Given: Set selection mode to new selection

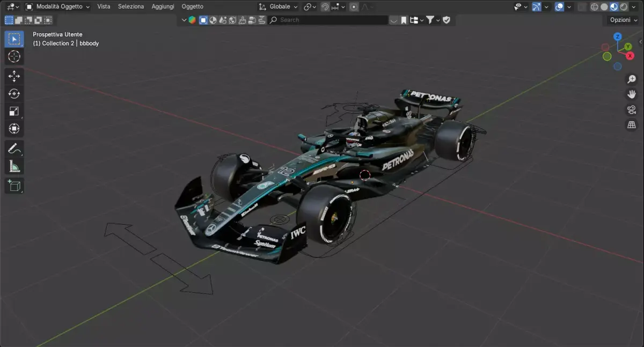Looking at the screenshot, I should tap(9, 20).
